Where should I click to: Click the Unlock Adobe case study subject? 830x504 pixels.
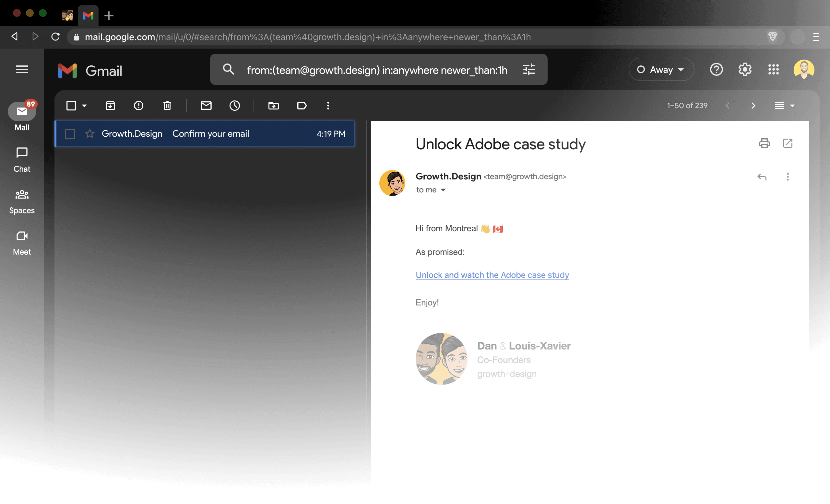tap(500, 144)
